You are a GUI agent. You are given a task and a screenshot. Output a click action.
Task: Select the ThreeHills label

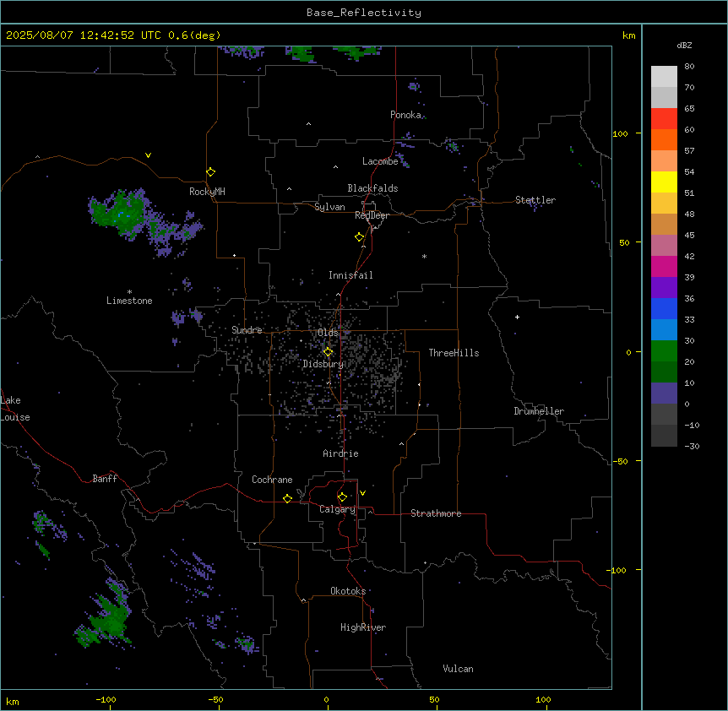pyautogui.click(x=454, y=353)
